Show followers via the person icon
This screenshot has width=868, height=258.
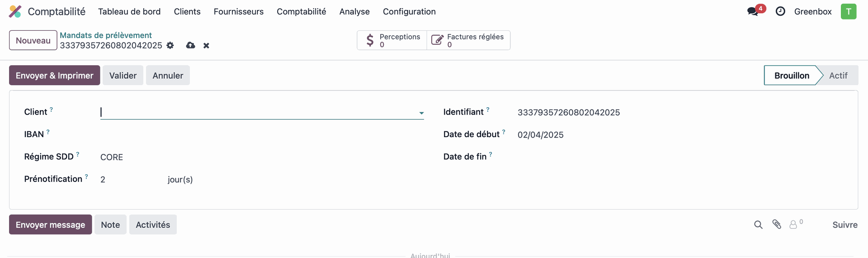(x=793, y=225)
